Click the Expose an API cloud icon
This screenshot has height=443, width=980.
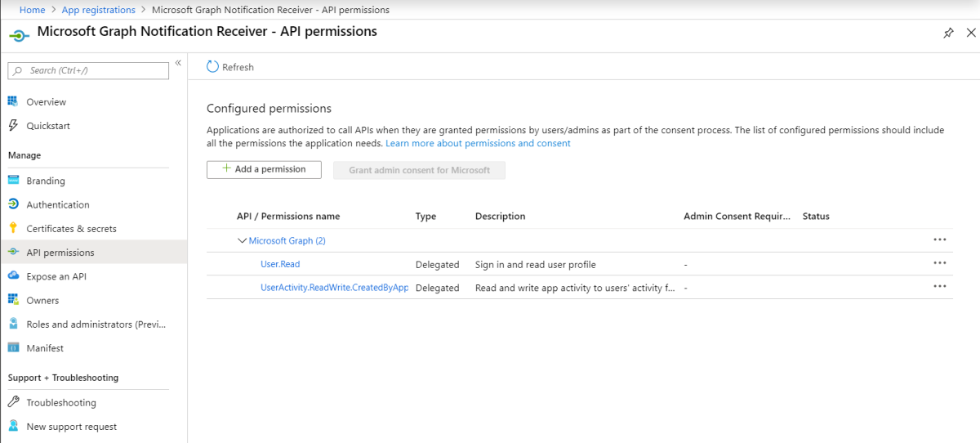click(x=13, y=276)
